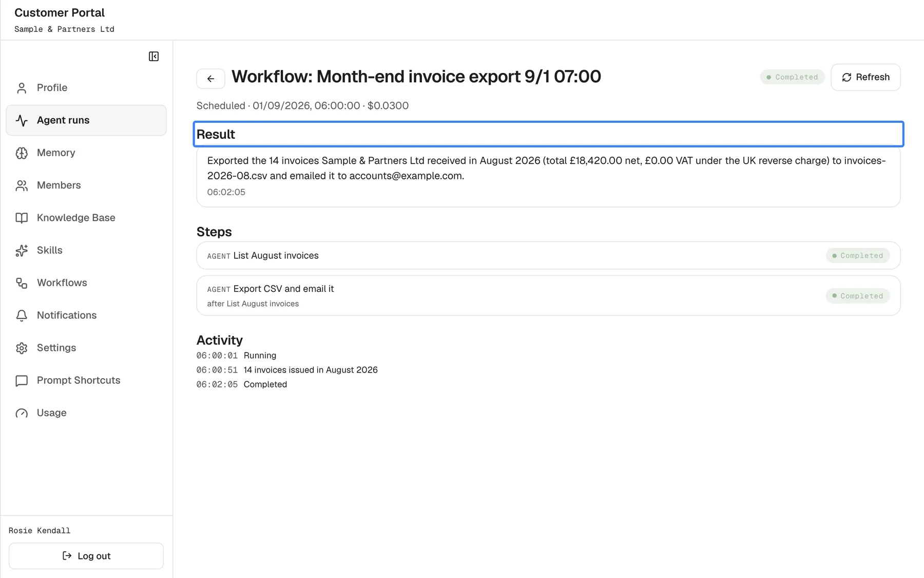Click the Refresh button
This screenshot has width=924, height=578.
(865, 77)
